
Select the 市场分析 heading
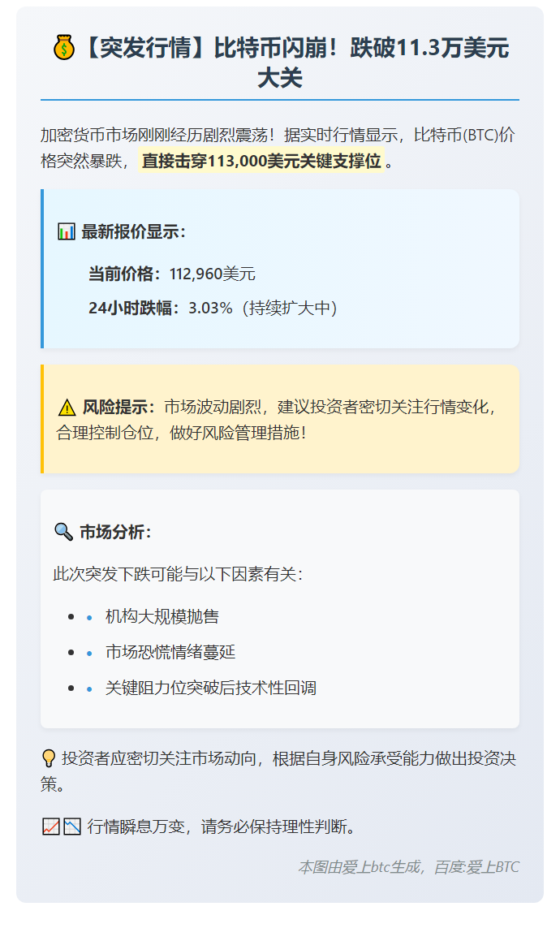115,533
